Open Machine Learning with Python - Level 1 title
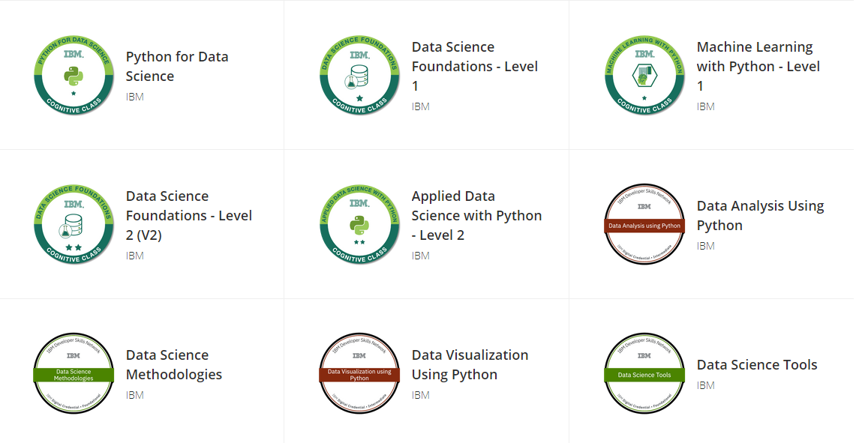 pos(758,67)
